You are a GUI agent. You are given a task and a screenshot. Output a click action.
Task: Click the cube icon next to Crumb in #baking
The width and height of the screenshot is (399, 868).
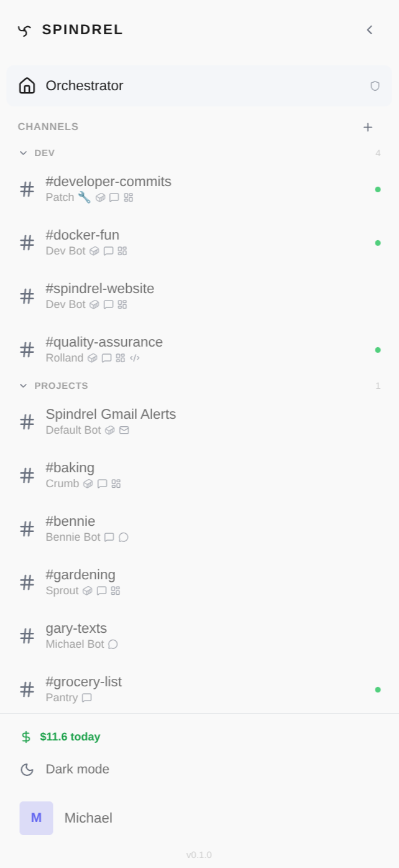coord(88,483)
